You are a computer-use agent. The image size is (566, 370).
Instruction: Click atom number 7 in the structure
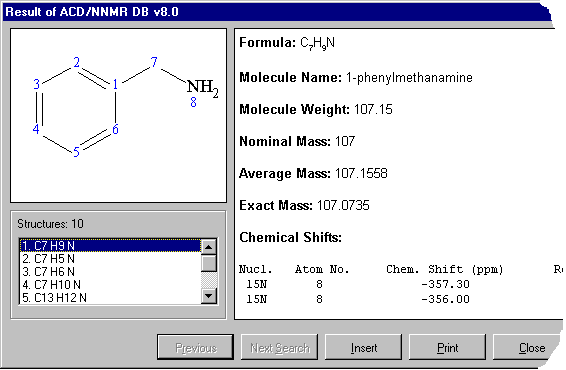(154, 62)
